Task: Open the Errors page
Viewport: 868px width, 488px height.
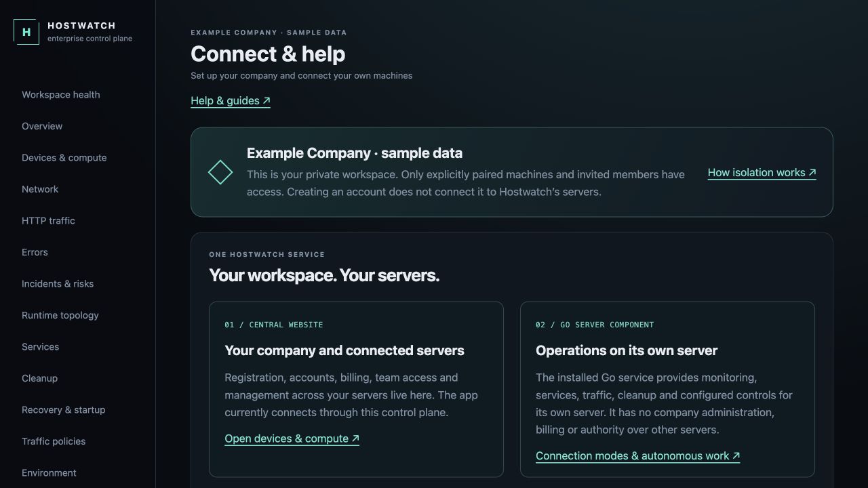Action: pyautogui.click(x=35, y=252)
